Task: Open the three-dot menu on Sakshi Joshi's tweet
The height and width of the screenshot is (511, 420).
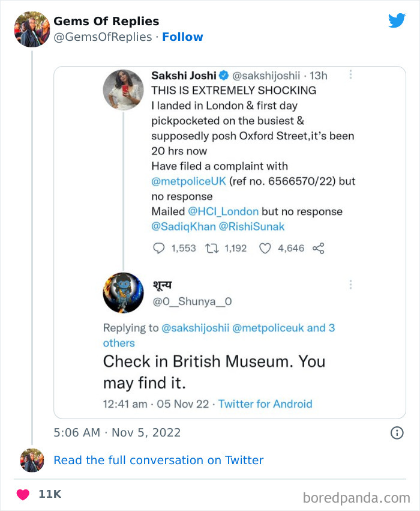Action: click(x=351, y=74)
